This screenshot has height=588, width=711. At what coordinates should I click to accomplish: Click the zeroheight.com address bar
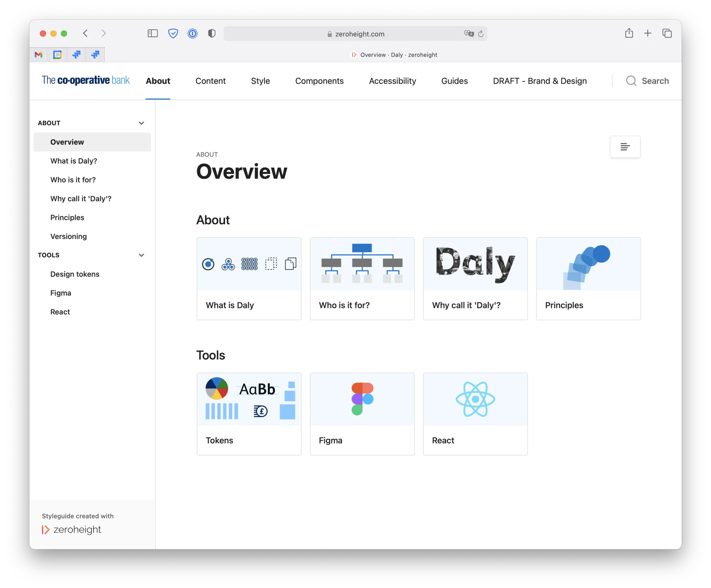pyautogui.click(x=355, y=34)
